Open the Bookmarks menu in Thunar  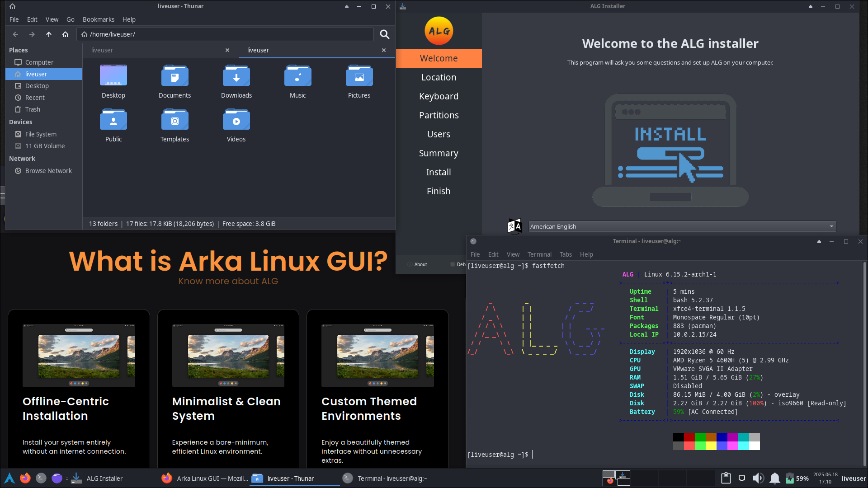(98, 19)
